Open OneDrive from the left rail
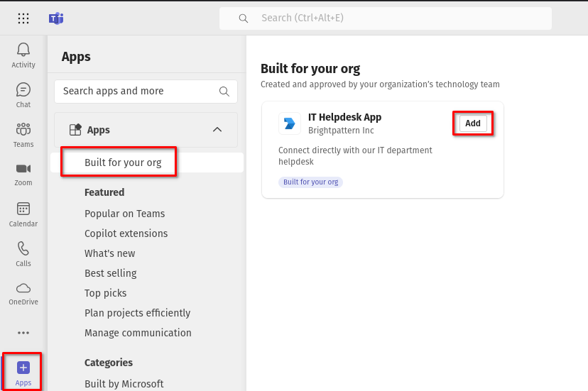The height and width of the screenshot is (391, 588). [x=23, y=294]
